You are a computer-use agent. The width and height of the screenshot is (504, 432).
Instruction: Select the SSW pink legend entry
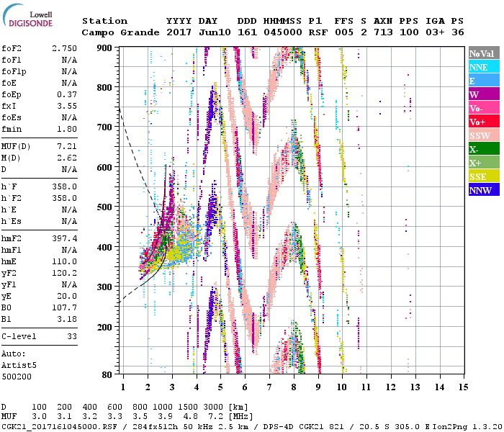[484, 136]
